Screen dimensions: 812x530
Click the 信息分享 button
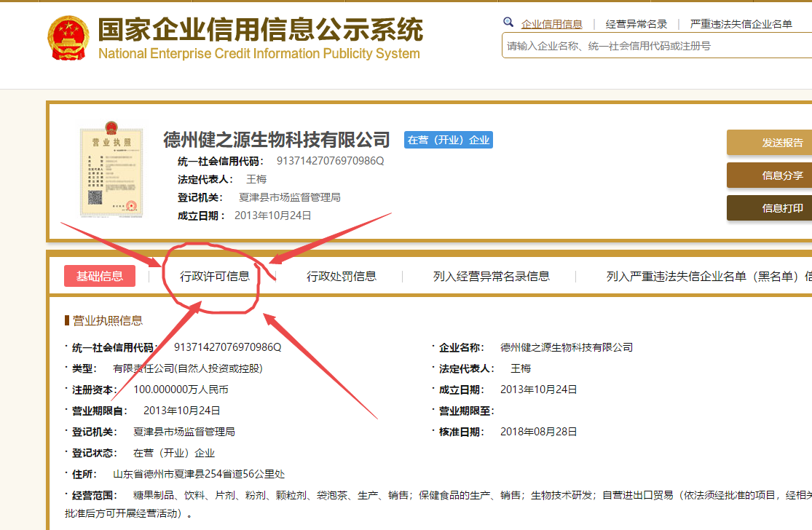click(777, 175)
